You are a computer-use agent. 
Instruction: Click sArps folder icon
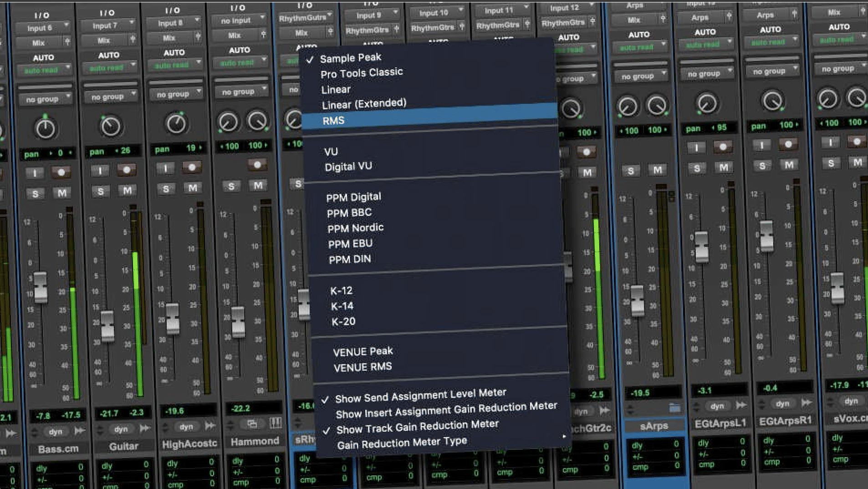tap(674, 407)
